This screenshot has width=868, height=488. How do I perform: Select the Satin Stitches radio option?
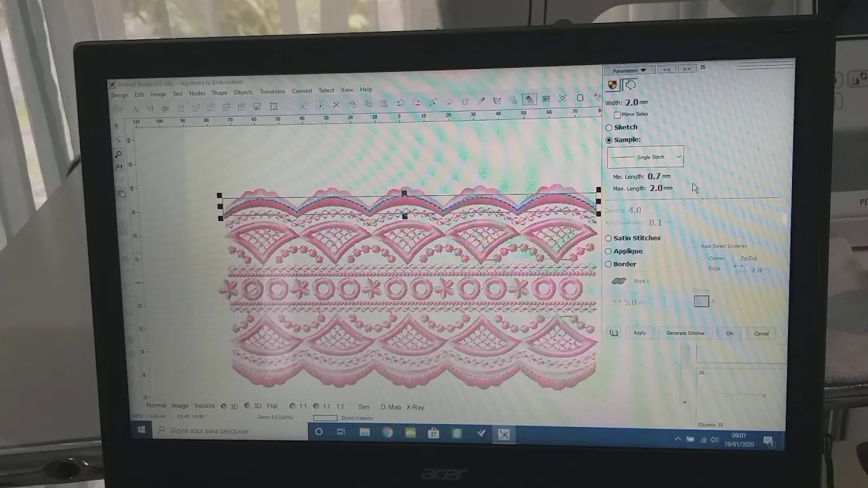pos(608,239)
